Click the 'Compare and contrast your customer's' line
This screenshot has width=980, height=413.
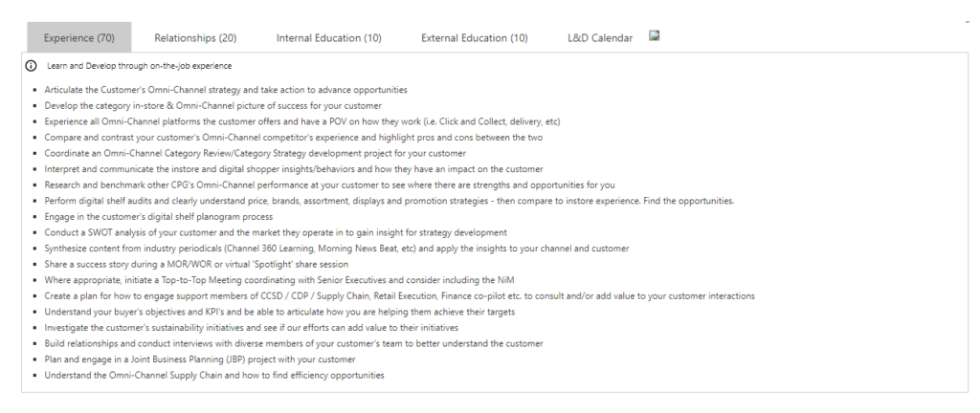coord(294,138)
